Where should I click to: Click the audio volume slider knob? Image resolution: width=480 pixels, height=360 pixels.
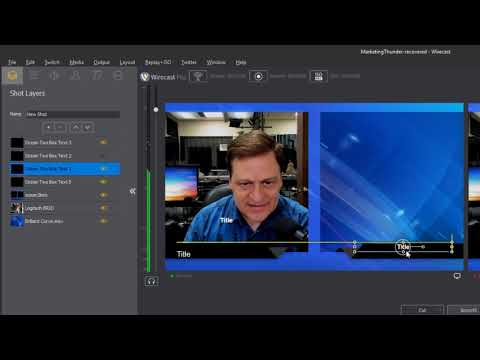point(156,109)
